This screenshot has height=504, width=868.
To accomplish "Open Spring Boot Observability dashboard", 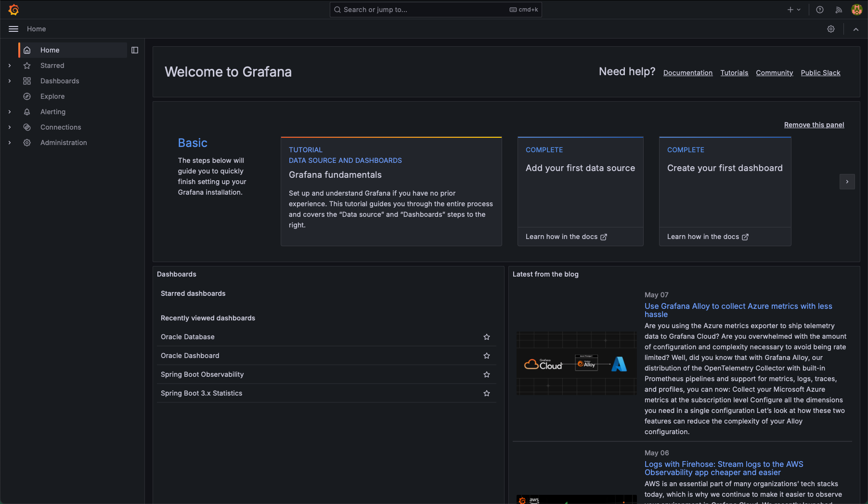I will pos(202,374).
